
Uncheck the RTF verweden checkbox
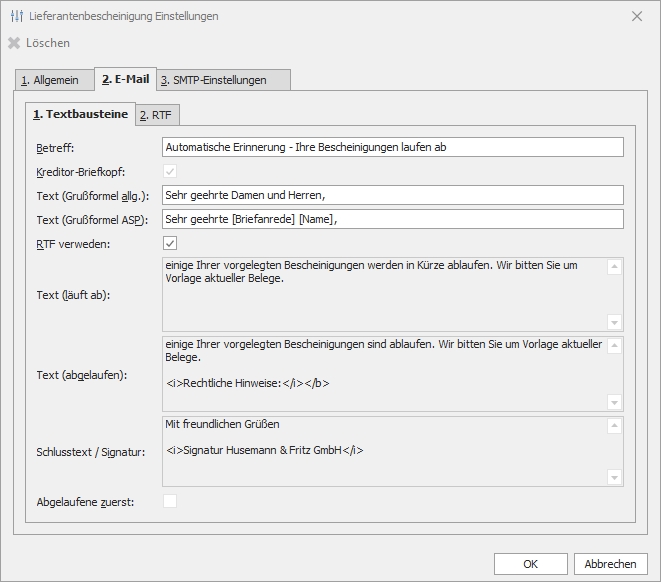tap(170, 243)
